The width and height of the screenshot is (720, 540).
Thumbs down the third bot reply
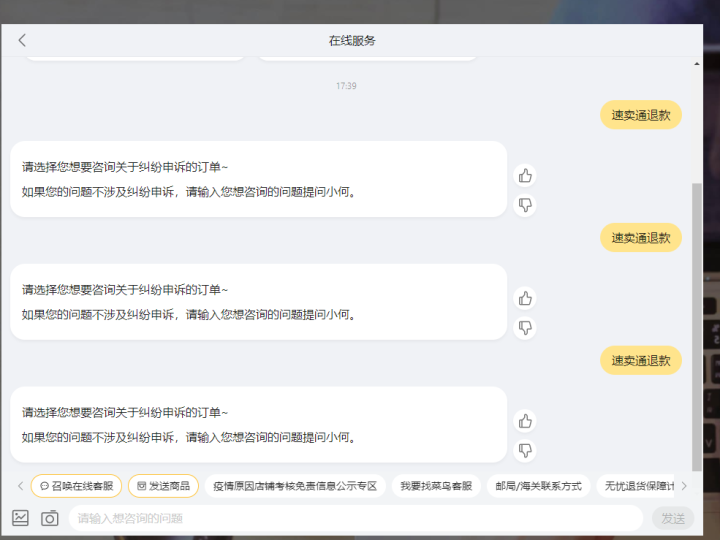click(x=525, y=450)
